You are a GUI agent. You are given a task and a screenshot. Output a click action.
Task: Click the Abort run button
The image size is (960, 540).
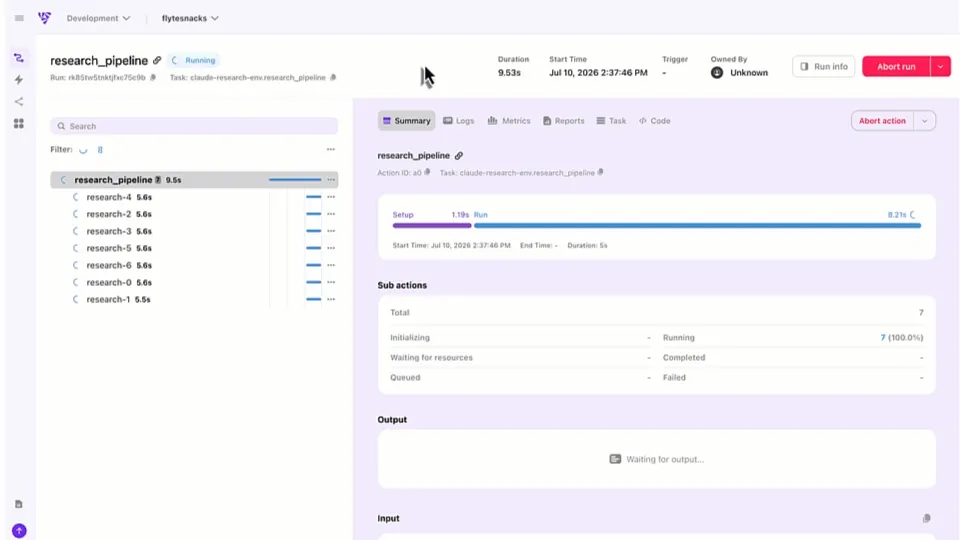point(896,67)
